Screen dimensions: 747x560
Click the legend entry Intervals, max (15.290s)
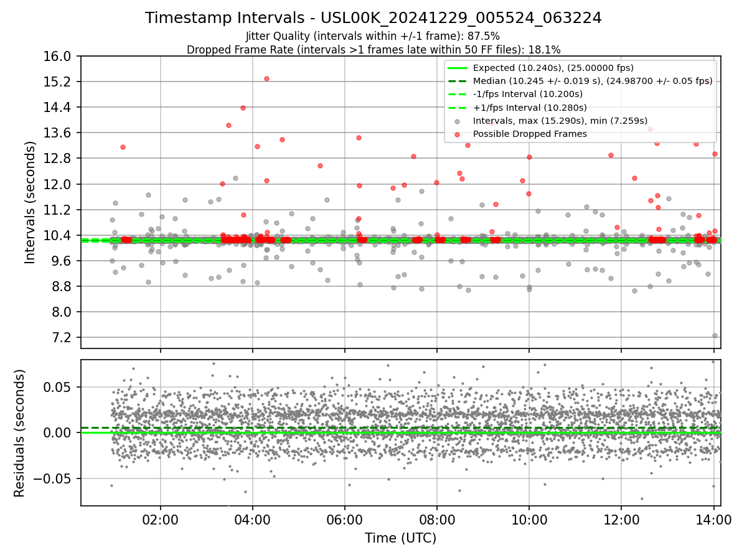click(x=560, y=121)
